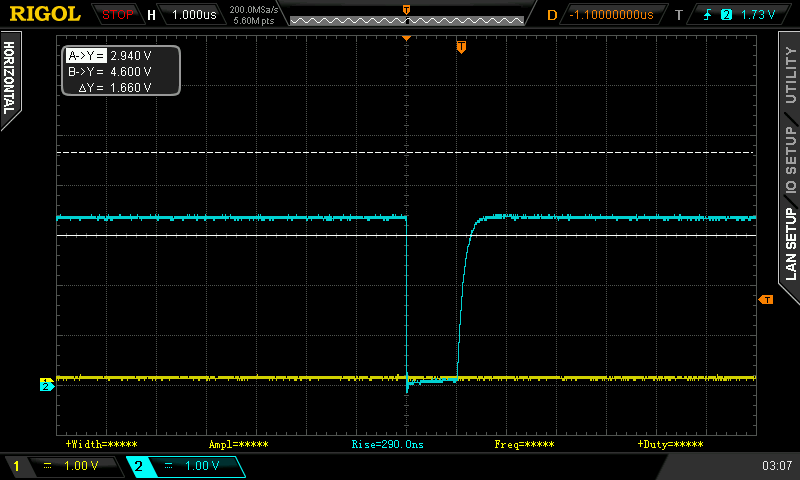Open the UTILITY / IO SETUP / LAN SETUP tab
800x480 pixels.
[790, 164]
